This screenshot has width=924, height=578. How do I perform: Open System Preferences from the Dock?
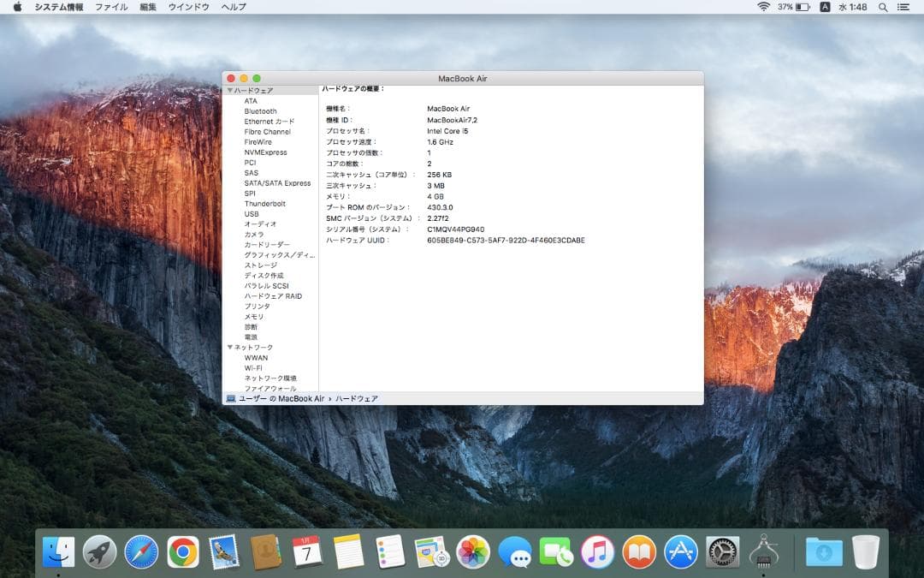point(722,552)
